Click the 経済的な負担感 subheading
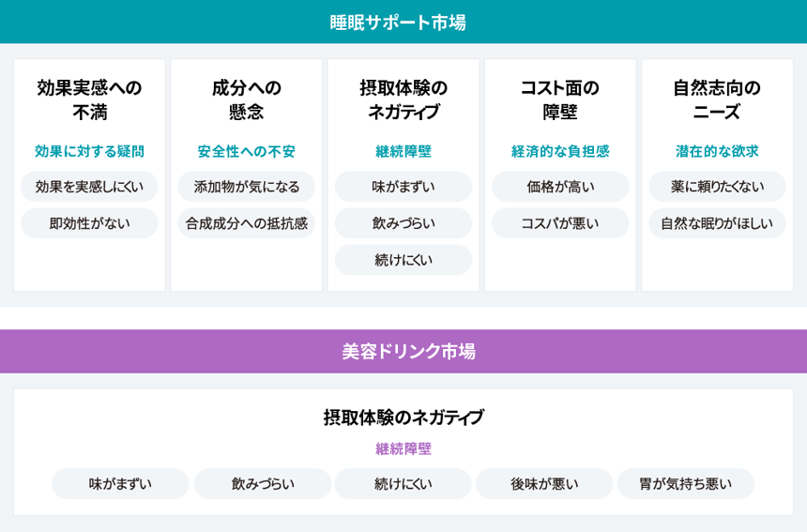Screen dimensions: 807x532 click(x=560, y=151)
